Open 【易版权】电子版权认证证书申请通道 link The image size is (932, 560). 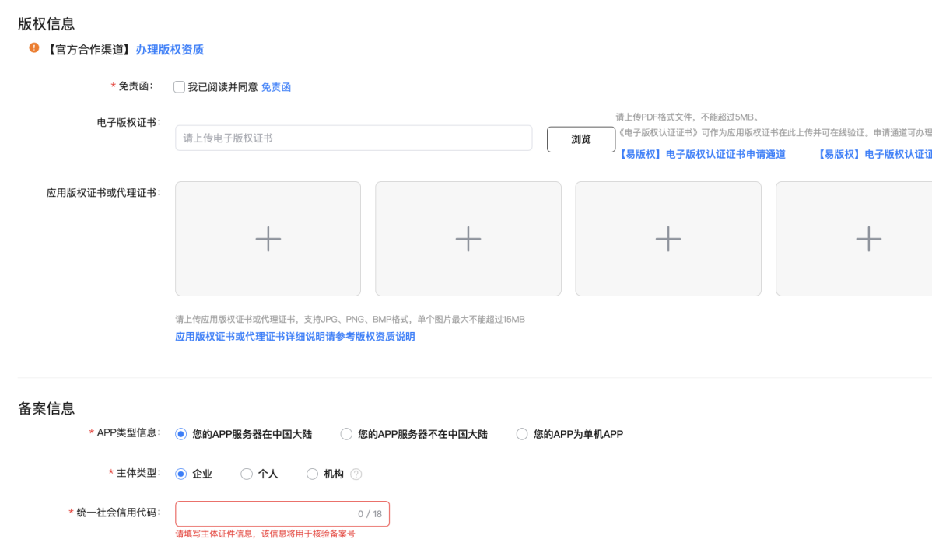tap(702, 154)
